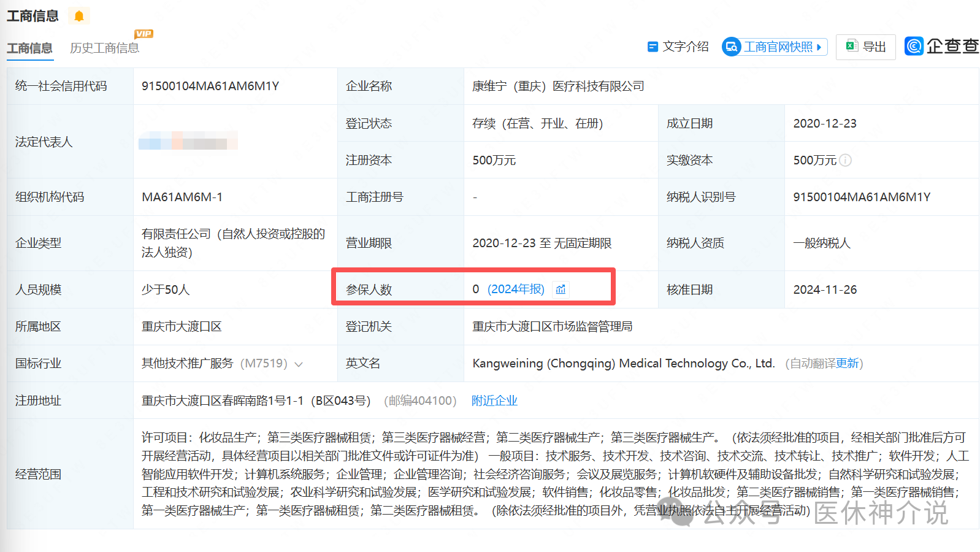The width and height of the screenshot is (980, 552).
Task: Click the bell alert icon beside 工商信息 heading
Action: point(78,16)
